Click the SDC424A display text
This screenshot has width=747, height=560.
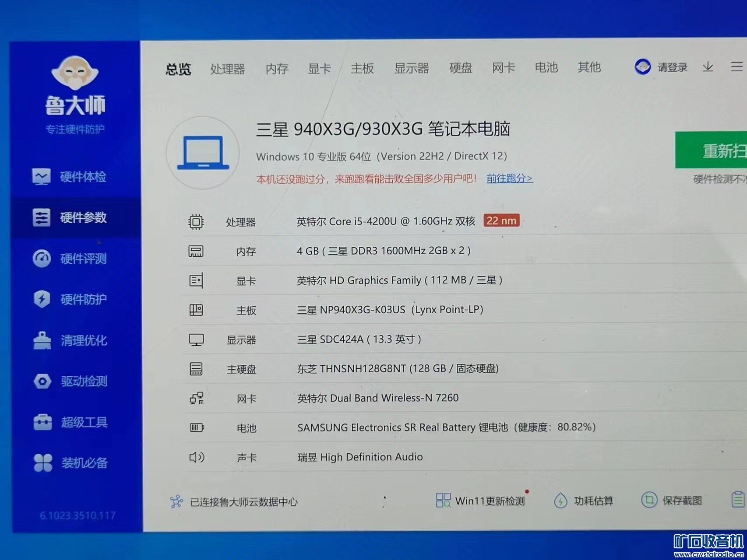359,339
